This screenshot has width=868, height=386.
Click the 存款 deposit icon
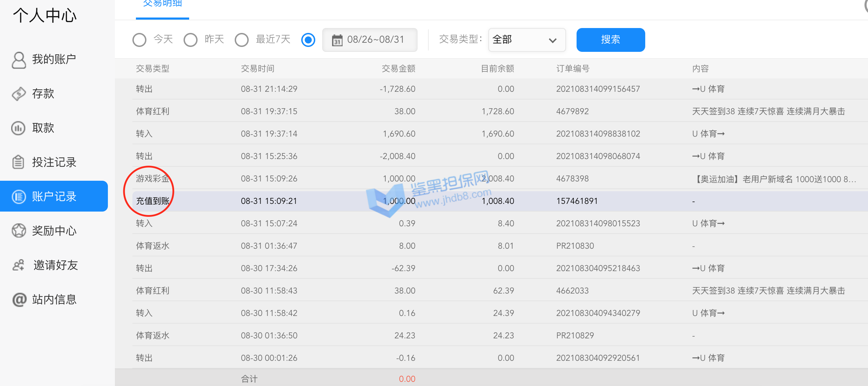point(19,94)
